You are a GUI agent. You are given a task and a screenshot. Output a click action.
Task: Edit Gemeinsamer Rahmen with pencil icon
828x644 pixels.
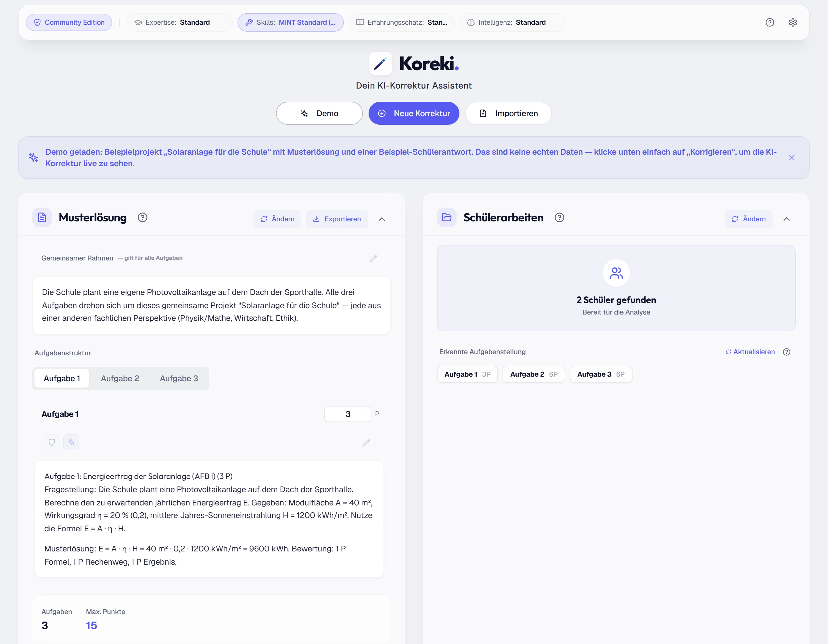pos(373,258)
